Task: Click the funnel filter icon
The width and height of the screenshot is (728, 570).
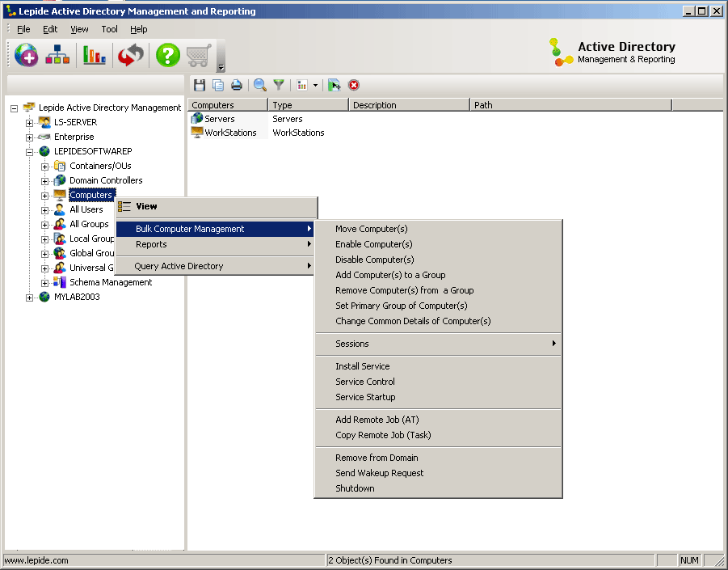Action: point(279,85)
